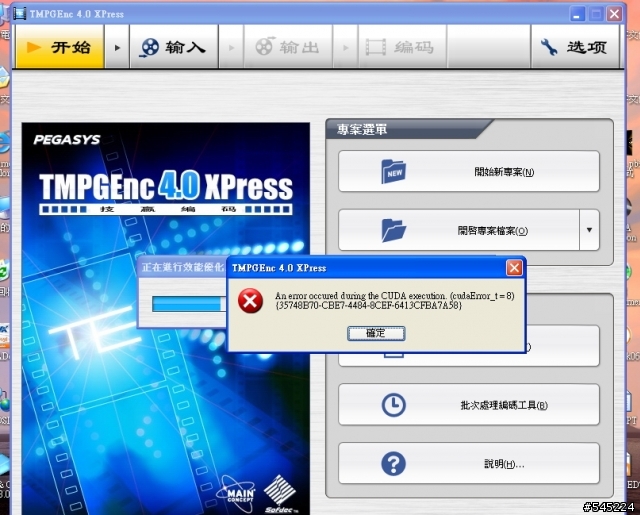Open the batch encode tool 批次處理編碼工具(B)
This screenshot has height=515, width=640.
(469, 405)
